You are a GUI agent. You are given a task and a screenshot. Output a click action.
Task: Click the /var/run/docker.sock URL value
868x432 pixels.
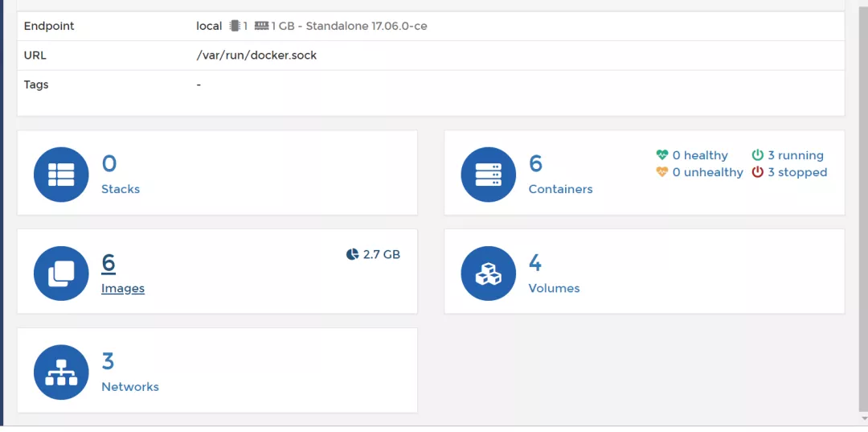click(x=256, y=56)
